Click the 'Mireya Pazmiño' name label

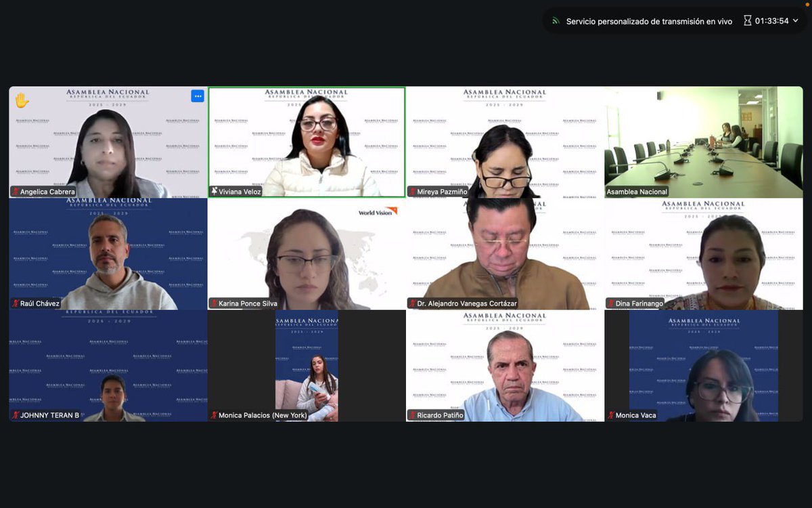coord(442,192)
